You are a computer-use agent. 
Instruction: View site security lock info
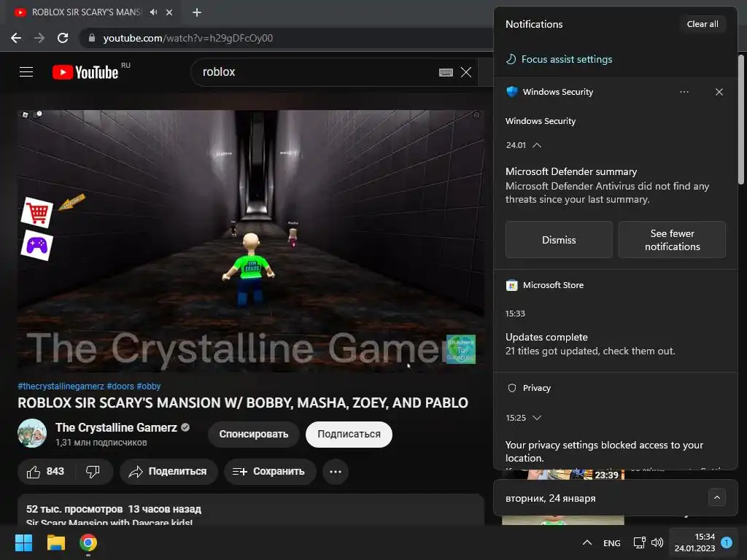coord(91,38)
